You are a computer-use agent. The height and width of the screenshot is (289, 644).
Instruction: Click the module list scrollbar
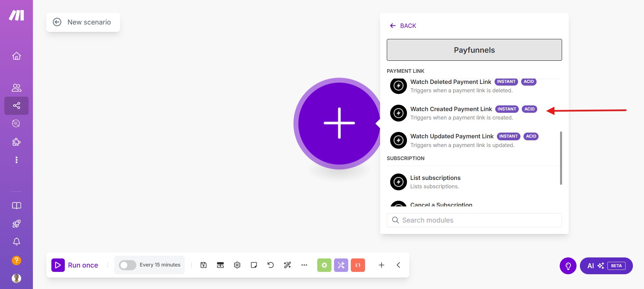pos(561,158)
